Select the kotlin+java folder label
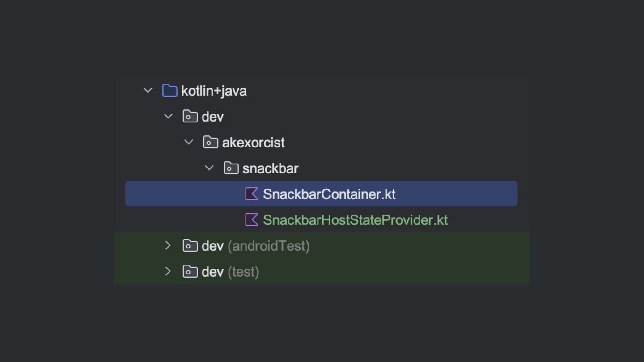 (214, 91)
